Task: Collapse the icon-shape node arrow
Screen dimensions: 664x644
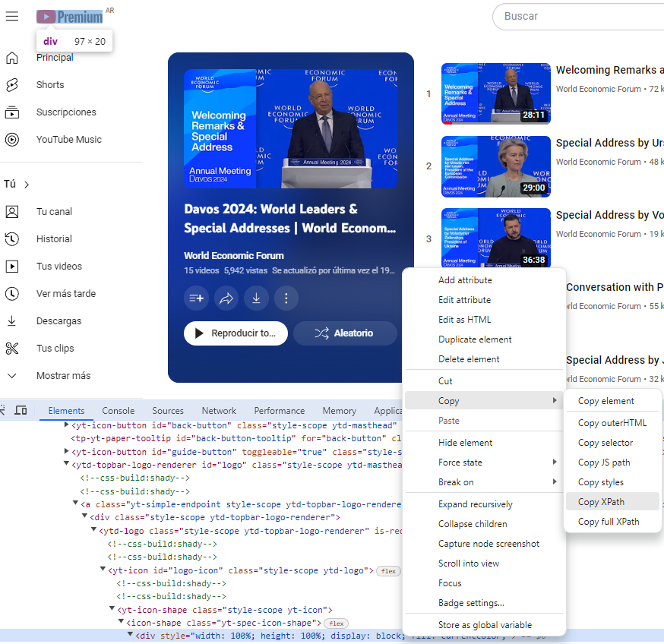Action: tap(121, 622)
